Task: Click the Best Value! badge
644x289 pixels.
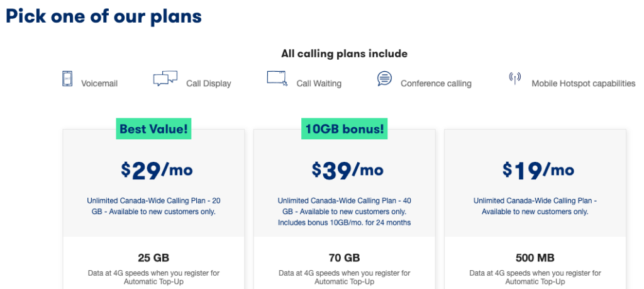Action: tap(154, 129)
